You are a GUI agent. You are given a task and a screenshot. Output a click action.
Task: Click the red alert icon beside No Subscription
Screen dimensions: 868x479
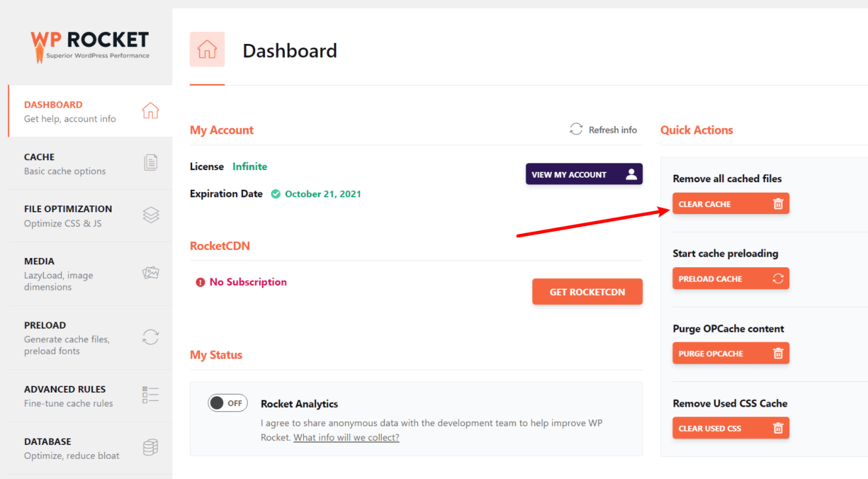(200, 282)
